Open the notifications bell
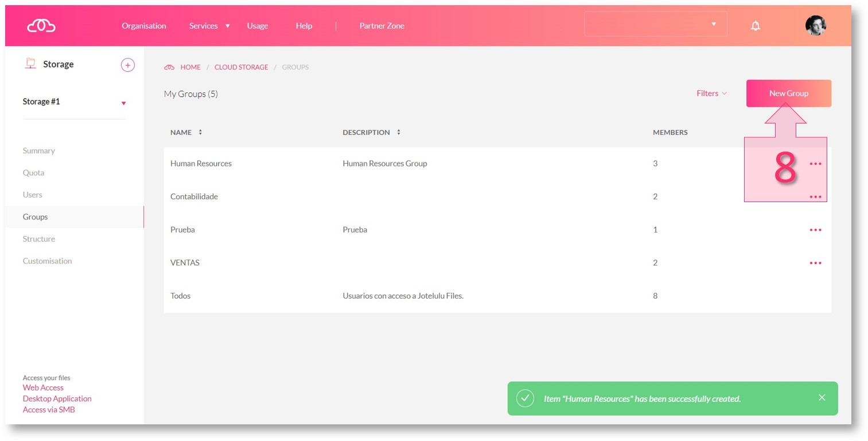Viewport: 868px width, 441px height. coord(756,26)
